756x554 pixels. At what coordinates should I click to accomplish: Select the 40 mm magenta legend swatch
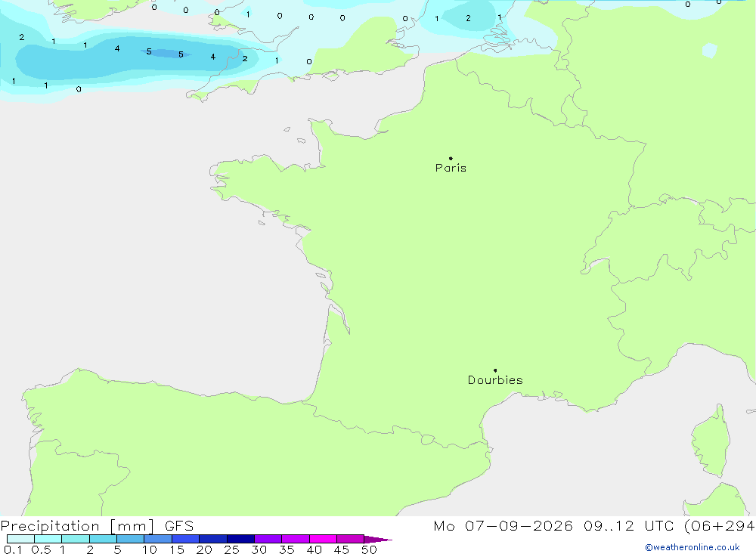click(323, 539)
